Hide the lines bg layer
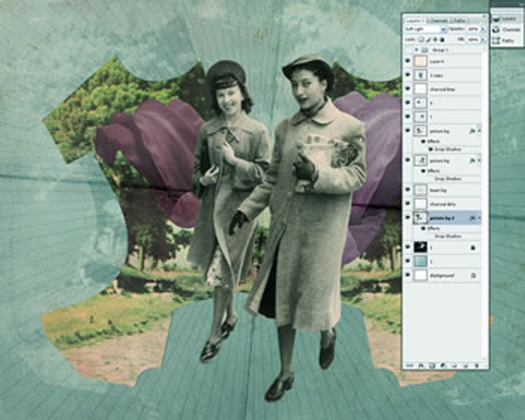Viewport: 525px width, 420px height. [407, 190]
